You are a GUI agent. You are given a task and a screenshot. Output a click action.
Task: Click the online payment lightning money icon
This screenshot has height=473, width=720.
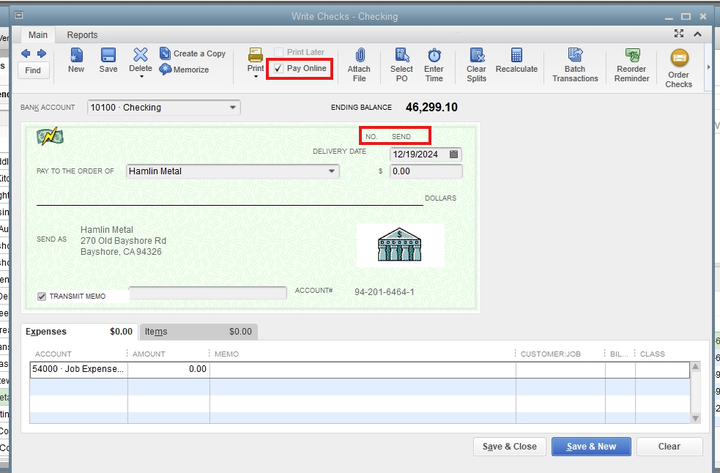coord(50,136)
